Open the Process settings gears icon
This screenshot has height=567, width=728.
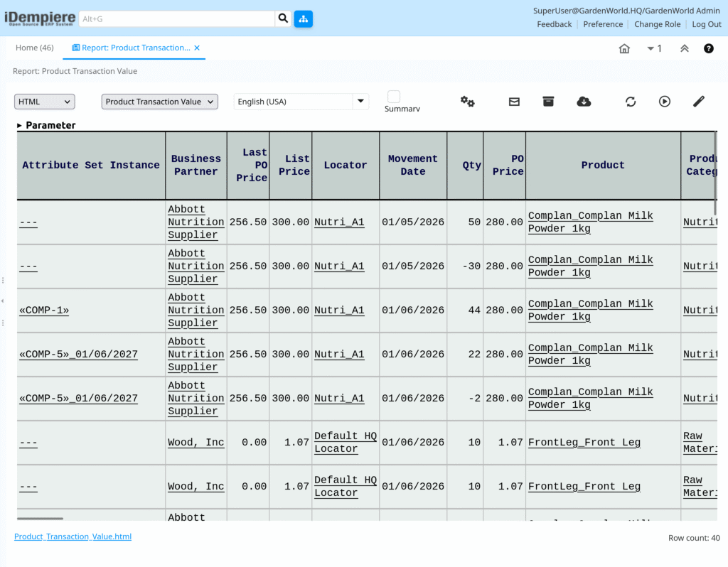tap(467, 102)
